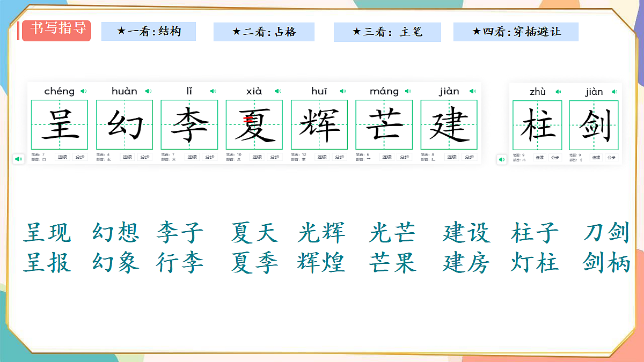The width and height of the screenshot is (644, 362).
Task: Click the ★一看:结构 box
Action: (x=149, y=32)
